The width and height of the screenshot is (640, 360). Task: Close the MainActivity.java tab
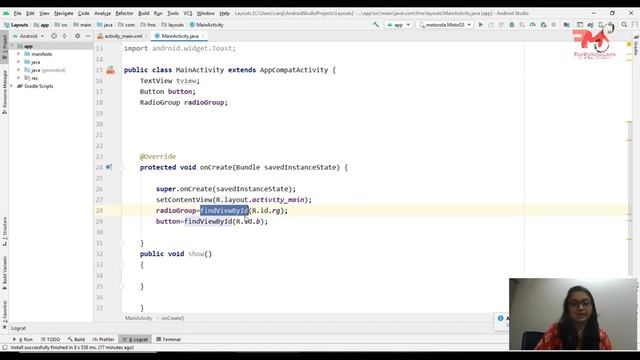point(202,36)
